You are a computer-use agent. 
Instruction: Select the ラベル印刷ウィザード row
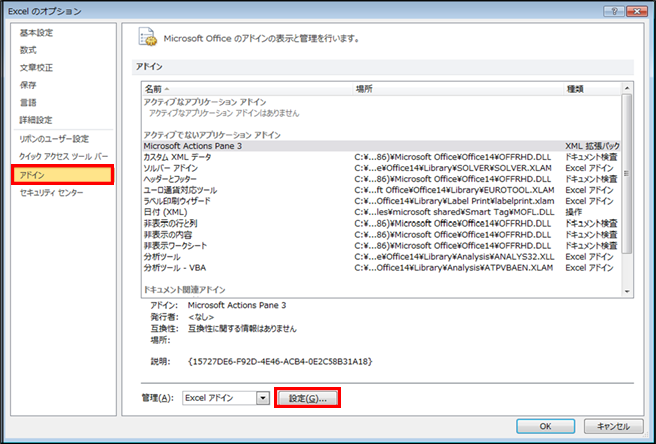[381, 201]
